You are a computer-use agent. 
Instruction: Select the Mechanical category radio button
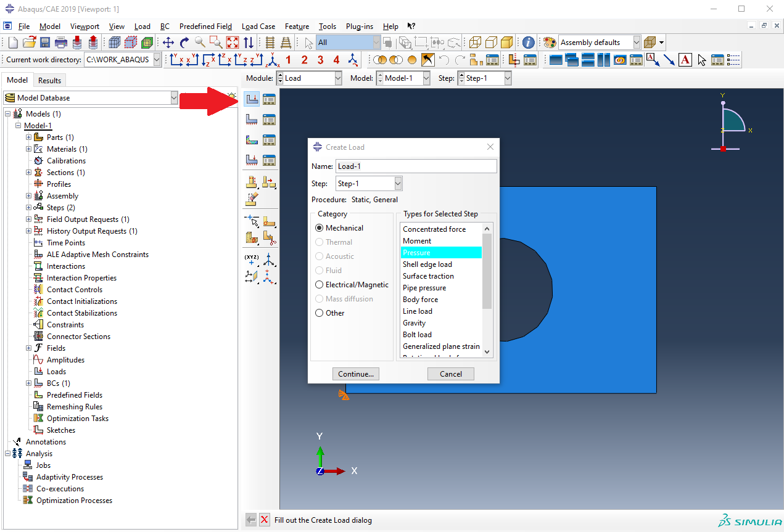(x=319, y=228)
